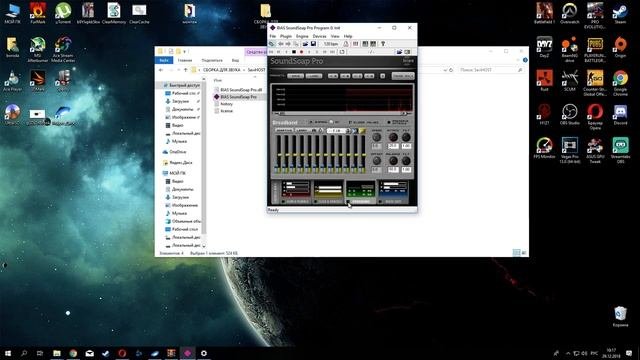Image resolution: width=640 pixels, height=360 pixels.
Task: Open the Help menu in SAVIHost
Action: (348, 36)
